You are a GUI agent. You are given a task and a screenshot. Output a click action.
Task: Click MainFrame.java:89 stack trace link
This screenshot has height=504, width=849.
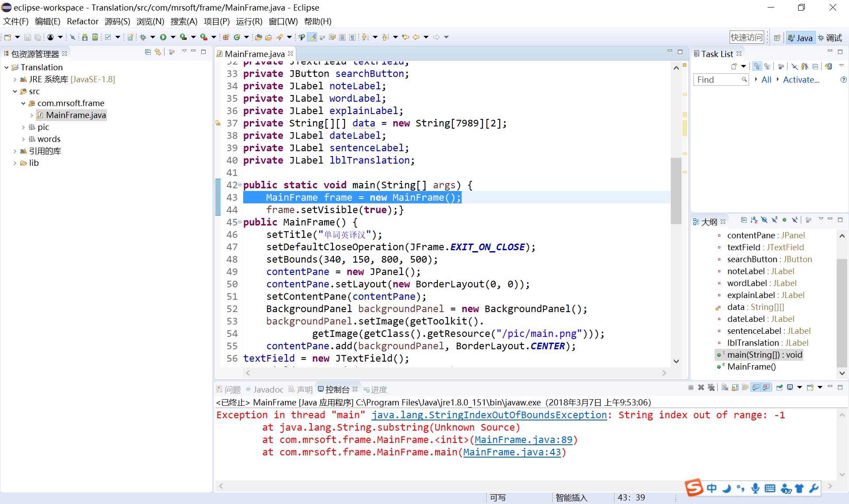(523, 440)
